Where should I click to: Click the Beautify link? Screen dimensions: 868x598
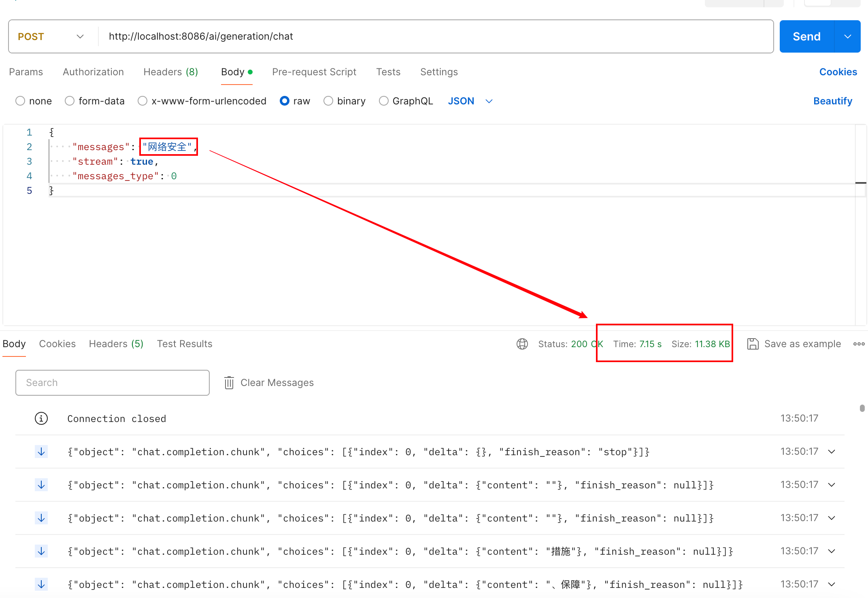coord(832,101)
